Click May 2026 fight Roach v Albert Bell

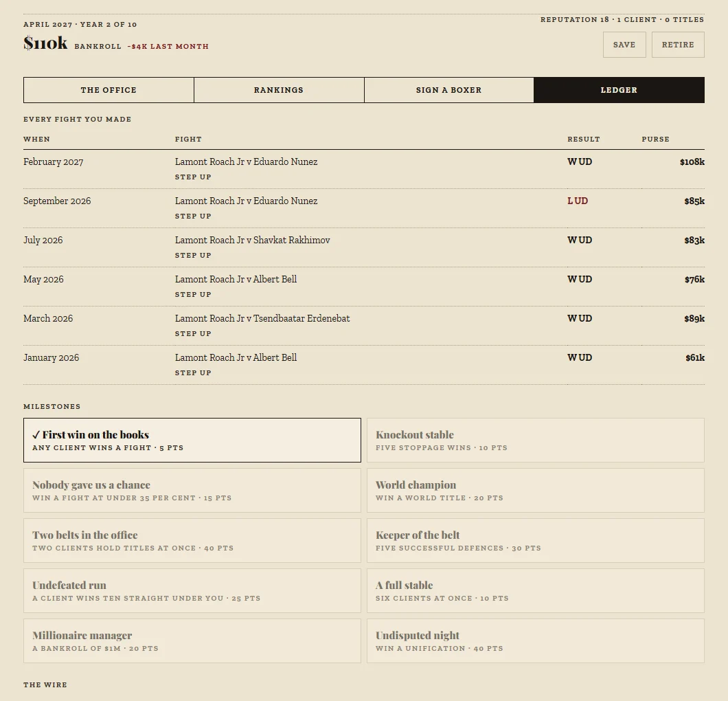point(236,279)
